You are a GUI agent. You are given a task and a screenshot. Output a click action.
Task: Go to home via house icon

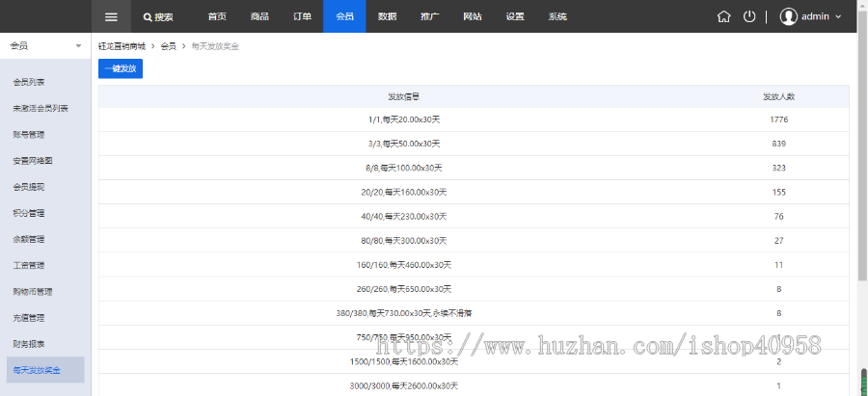click(x=723, y=16)
